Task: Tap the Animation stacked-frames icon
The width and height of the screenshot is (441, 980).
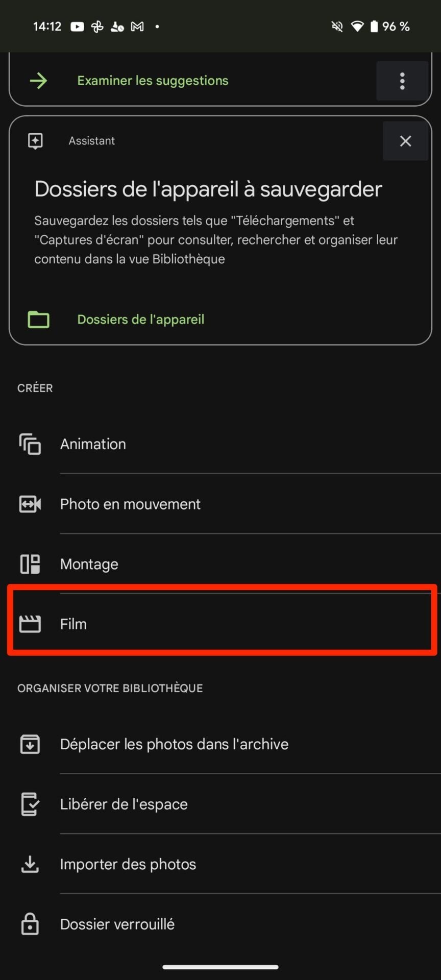Action: pyautogui.click(x=30, y=444)
